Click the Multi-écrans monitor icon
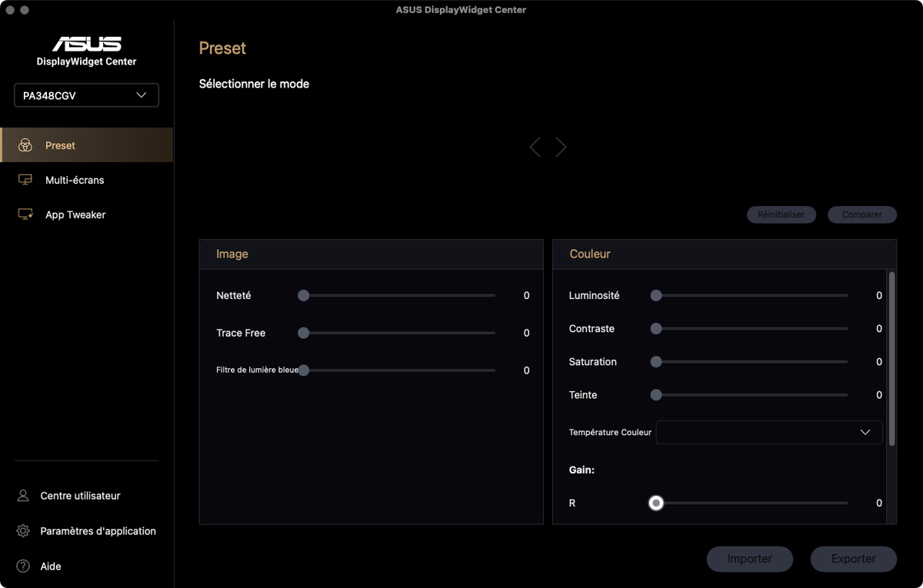Screen dimensions: 923x588 pos(25,180)
